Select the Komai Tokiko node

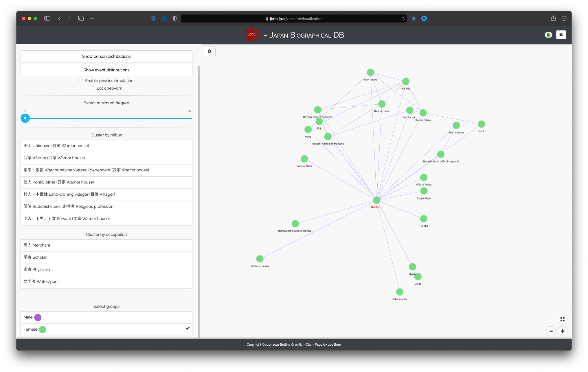click(423, 113)
